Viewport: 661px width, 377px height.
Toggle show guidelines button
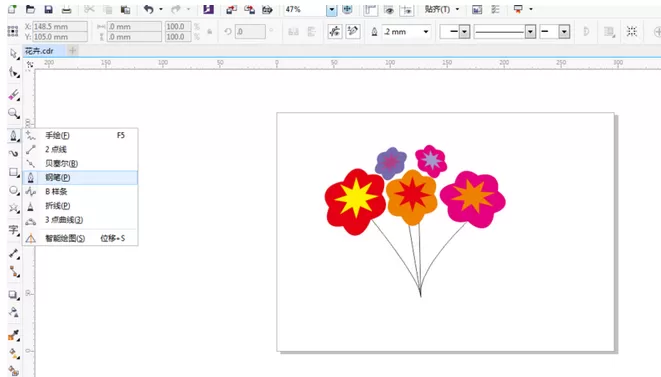[x=407, y=9]
